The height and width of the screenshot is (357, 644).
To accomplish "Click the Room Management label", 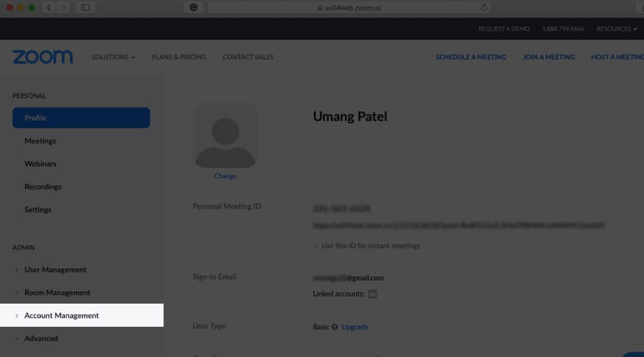I will pos(57,293).
